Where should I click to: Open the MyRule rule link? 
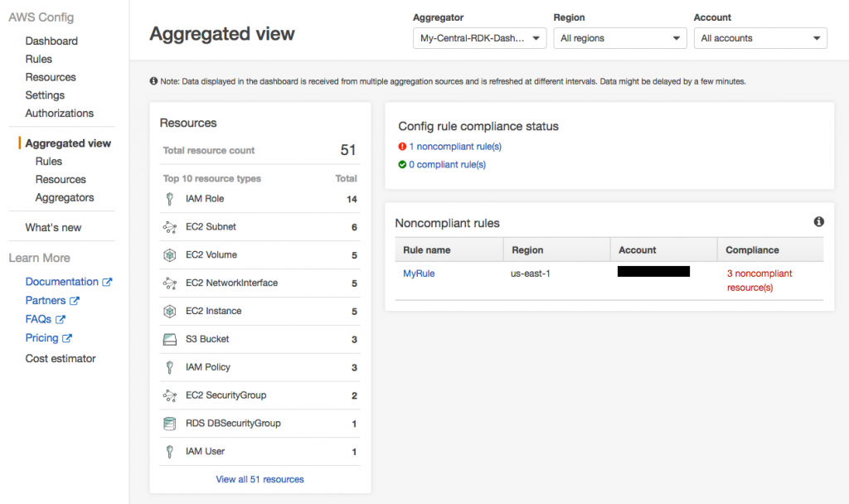(419, 274)
